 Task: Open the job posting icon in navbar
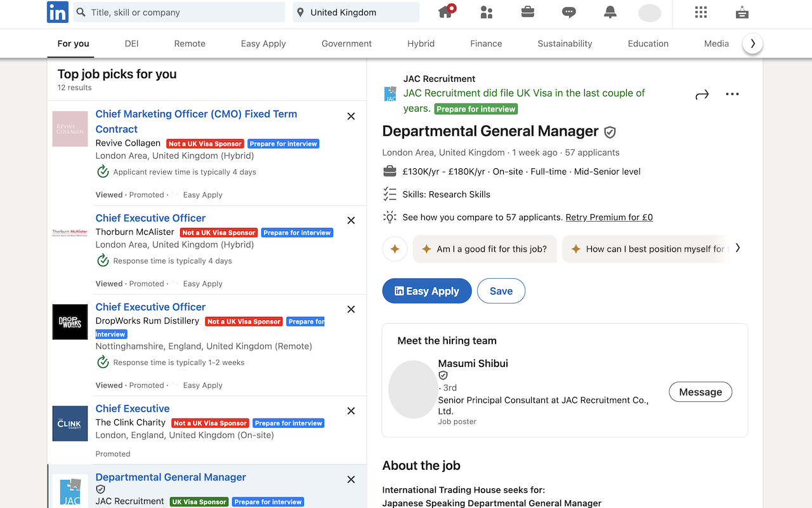point(742,12)
